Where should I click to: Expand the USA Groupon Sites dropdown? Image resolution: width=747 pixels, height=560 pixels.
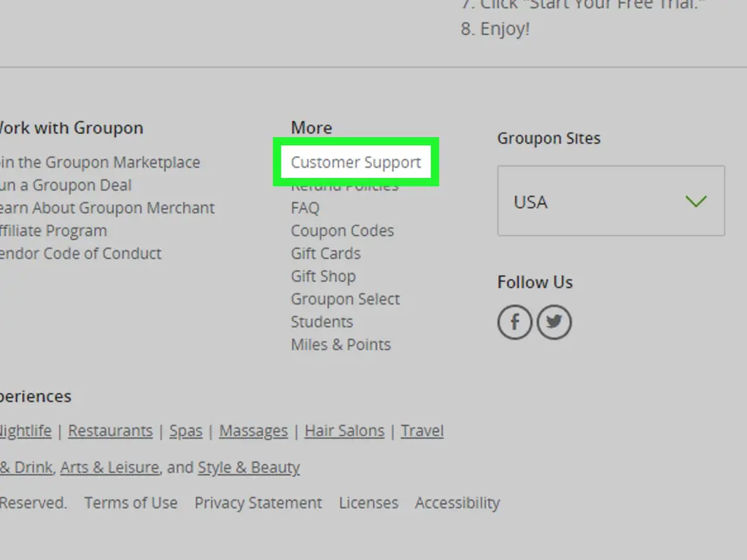[611, 201]
